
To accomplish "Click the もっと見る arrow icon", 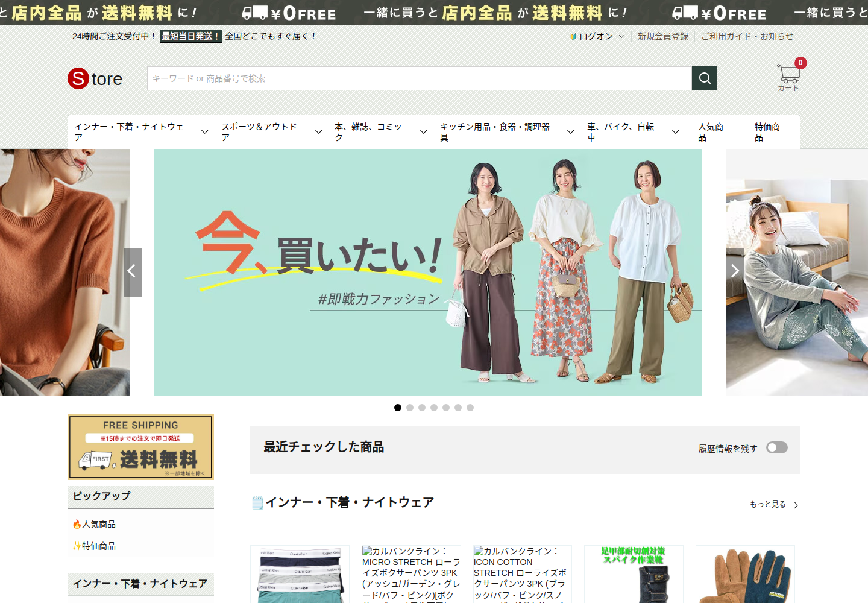I will point(796,505).
